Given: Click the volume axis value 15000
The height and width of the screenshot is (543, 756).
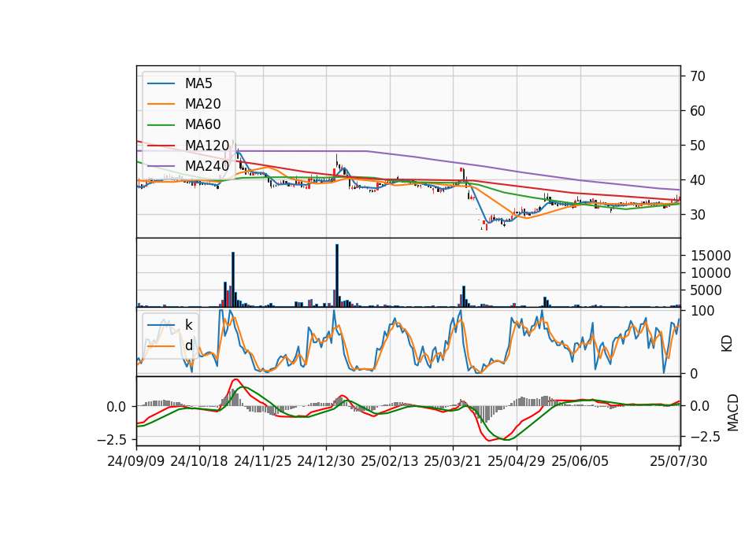Looking at the screenshot, I should (x=710, y=256).
